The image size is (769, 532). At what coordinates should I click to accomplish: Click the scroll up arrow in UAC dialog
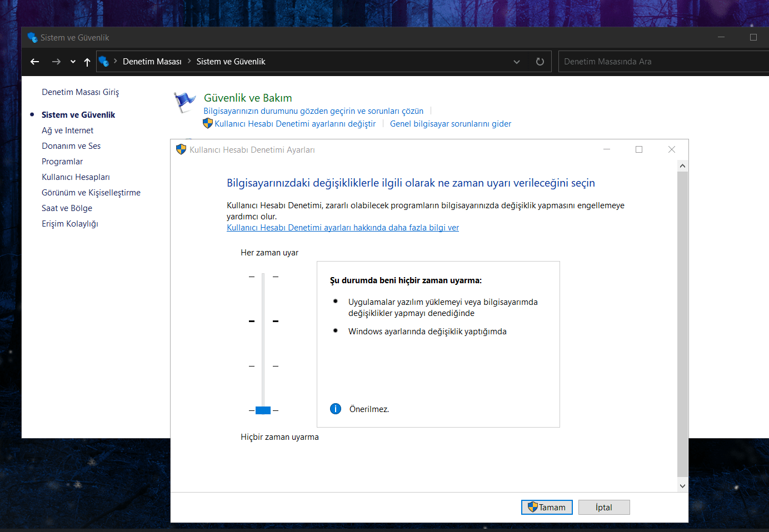click(x=683, y=166)
